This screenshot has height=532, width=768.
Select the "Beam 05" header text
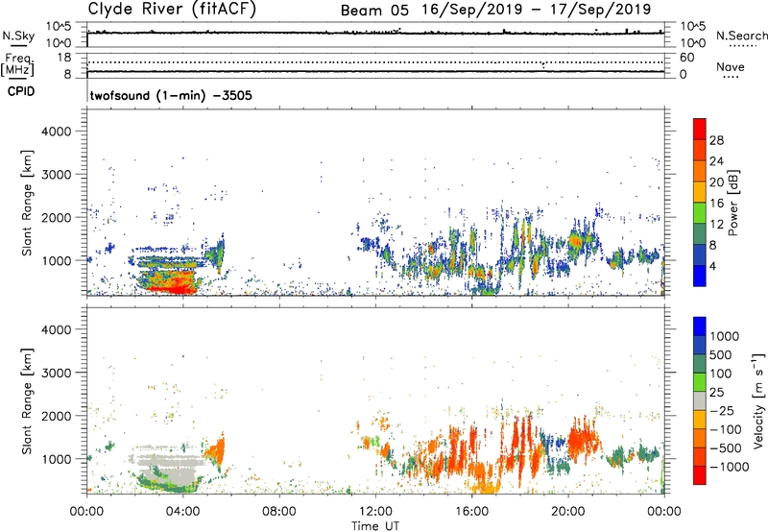374,10
